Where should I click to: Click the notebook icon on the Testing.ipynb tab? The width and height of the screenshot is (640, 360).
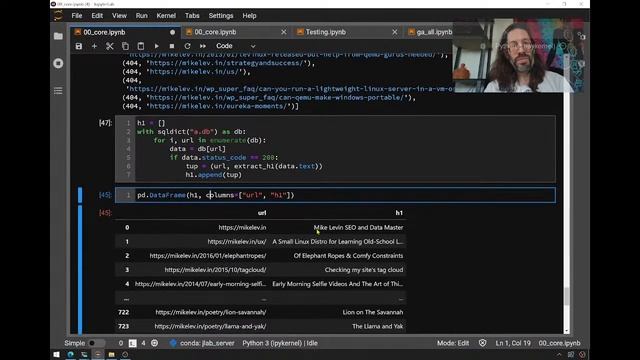pos(300,32)
